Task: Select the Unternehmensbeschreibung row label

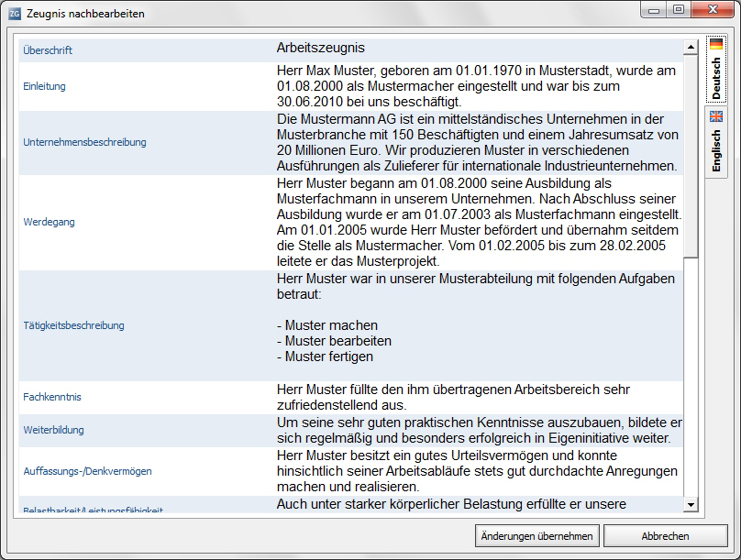Action: click(84, 142)
